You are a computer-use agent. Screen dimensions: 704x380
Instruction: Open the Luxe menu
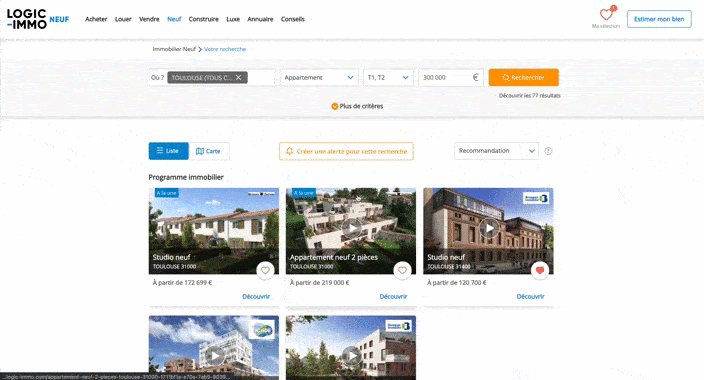233,19
